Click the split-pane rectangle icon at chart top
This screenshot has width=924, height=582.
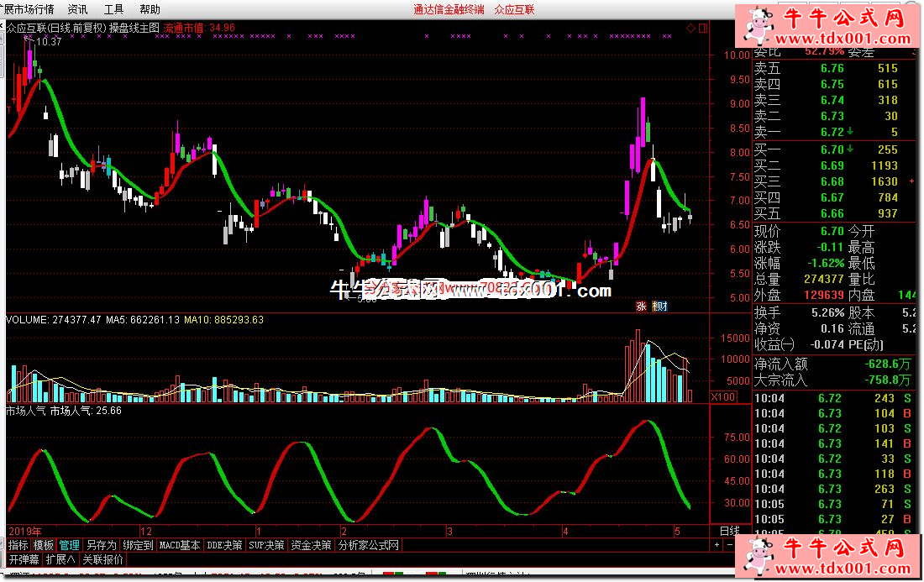click(x=703, y=29)
